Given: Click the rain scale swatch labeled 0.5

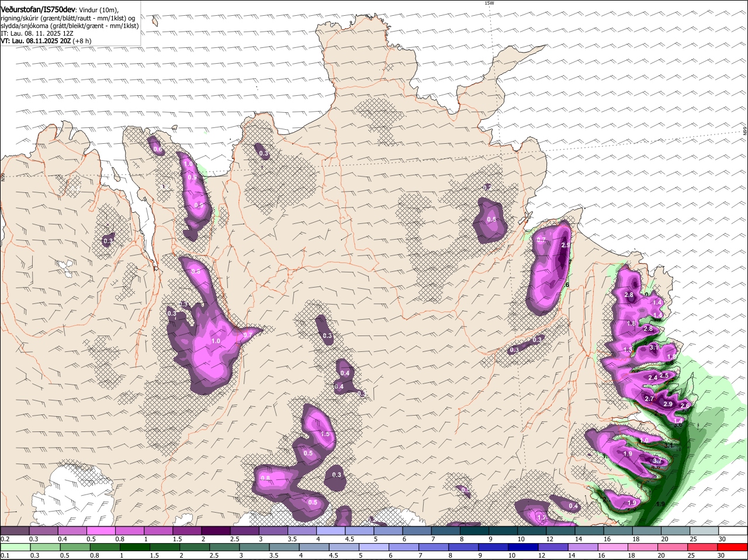Looking at the screenshot, I should [x=75, y=547].
